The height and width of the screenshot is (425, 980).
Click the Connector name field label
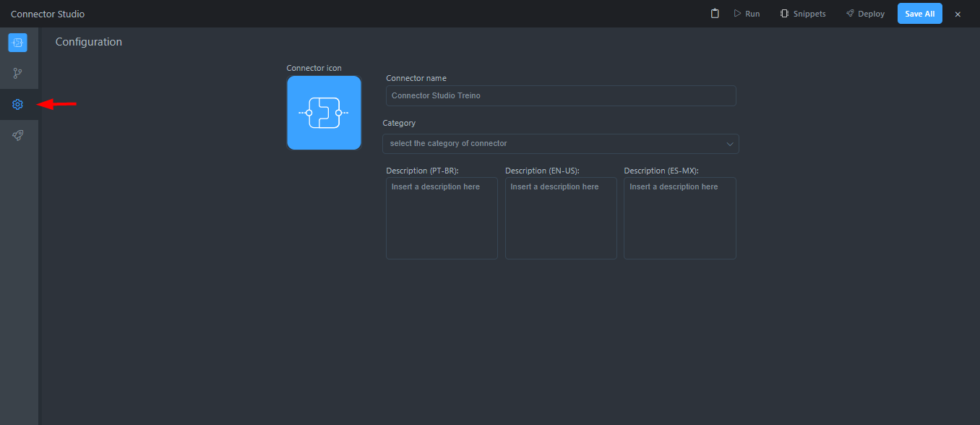point(416,78)
